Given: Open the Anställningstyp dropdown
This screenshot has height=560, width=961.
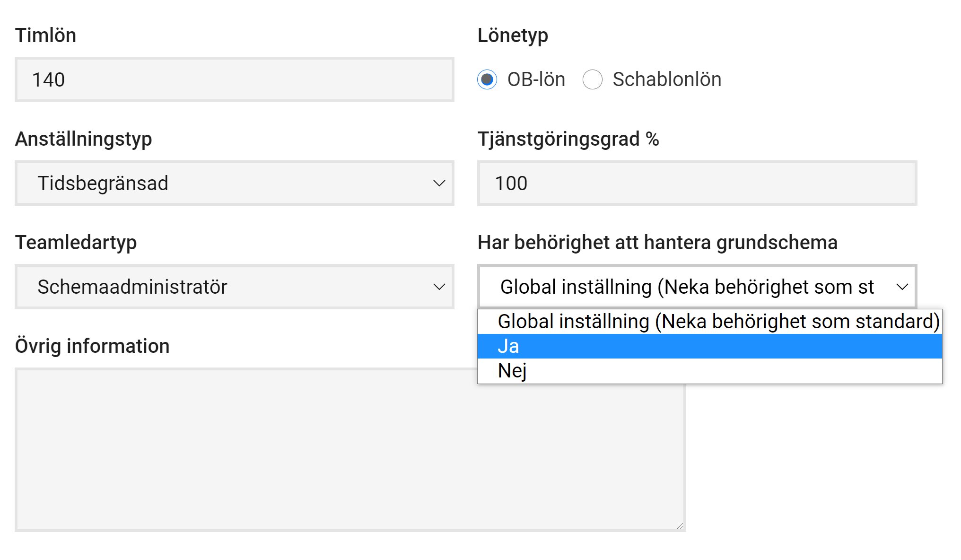Looking at the screenshot, I should 234,183.
